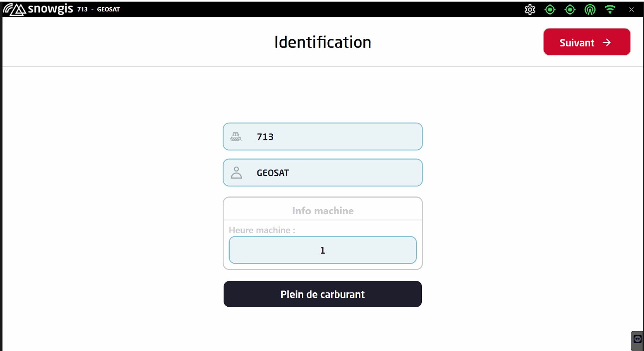Click the green antenna broadcast icon
The image size is (644, 351).
click(x=590, y=10)
